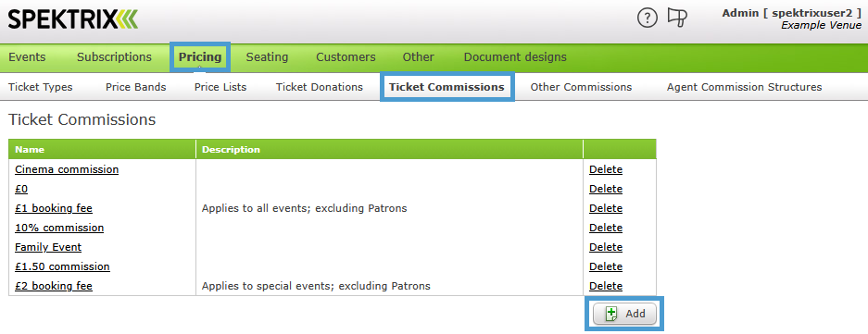
Task: Delete the Family Event commission
Action: (606, 247)
